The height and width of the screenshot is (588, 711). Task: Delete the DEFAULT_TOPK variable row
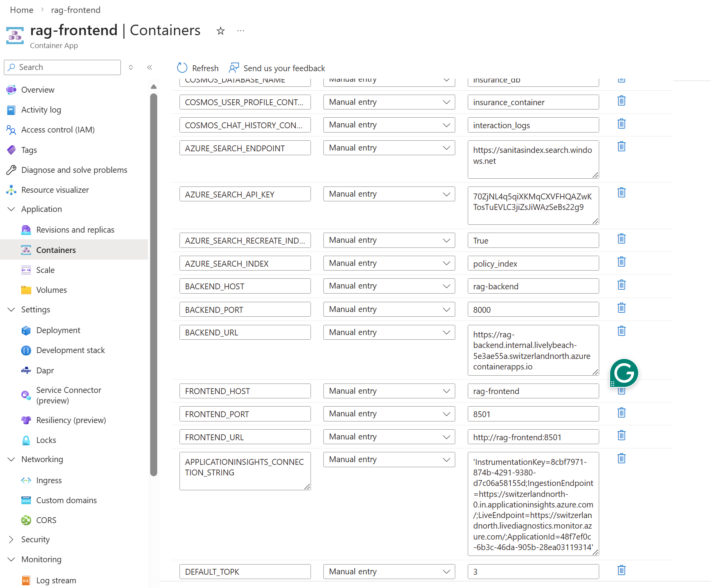point(621,570)
